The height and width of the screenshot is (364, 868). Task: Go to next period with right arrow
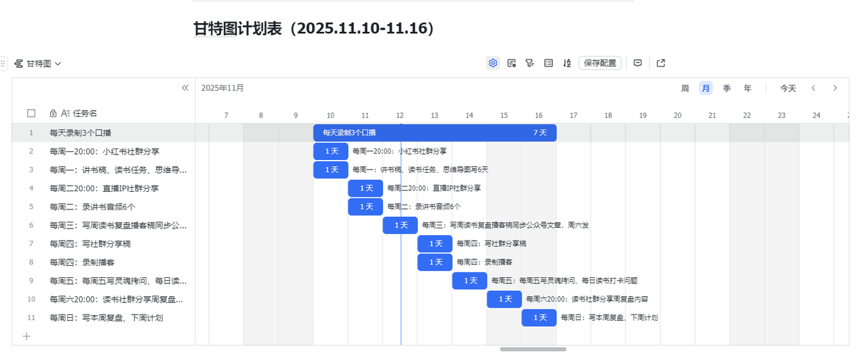(835, 88)
